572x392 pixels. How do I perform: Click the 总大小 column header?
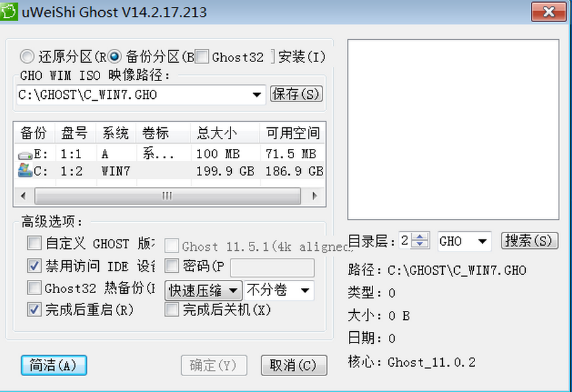(x=225, y=133)
